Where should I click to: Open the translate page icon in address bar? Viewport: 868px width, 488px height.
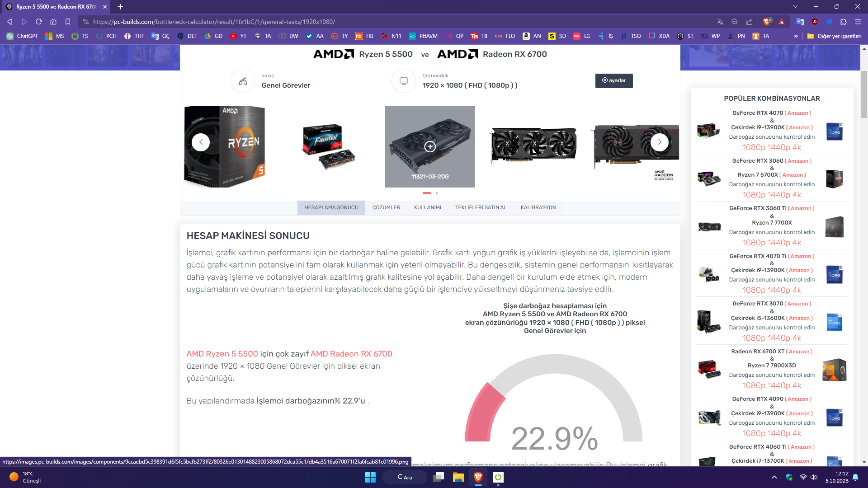click(x=720, y=22)
